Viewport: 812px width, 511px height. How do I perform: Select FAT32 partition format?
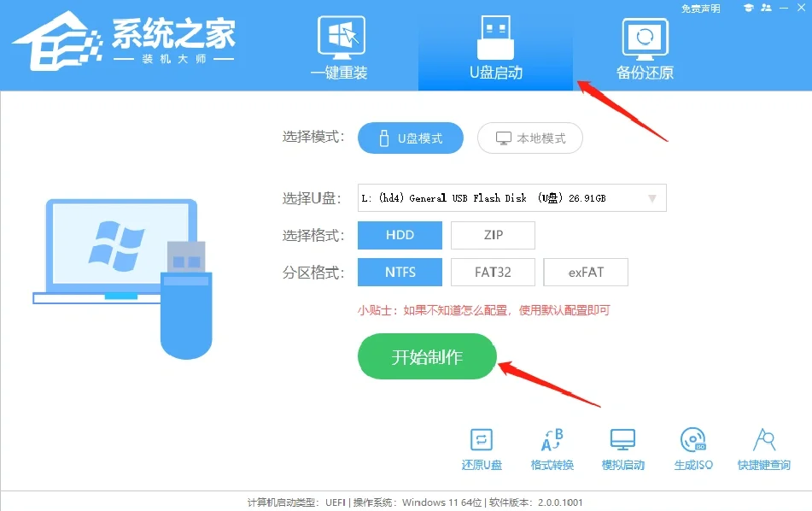[493, 272]
